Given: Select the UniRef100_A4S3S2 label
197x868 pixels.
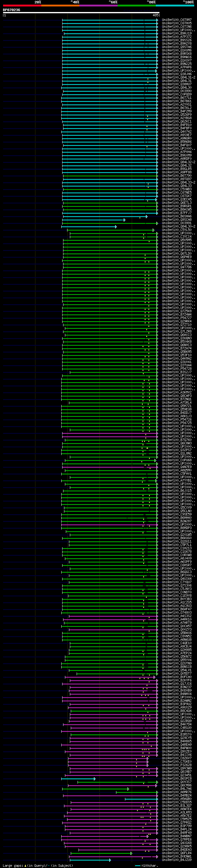Looking at the screenshot, I should (176, 616).
